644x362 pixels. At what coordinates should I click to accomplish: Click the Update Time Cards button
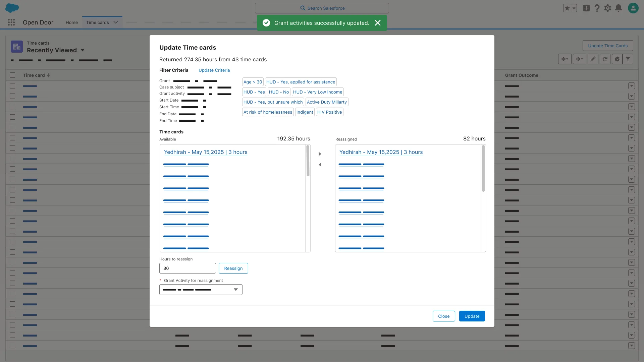pyautogui.click(x=608, y=46)
